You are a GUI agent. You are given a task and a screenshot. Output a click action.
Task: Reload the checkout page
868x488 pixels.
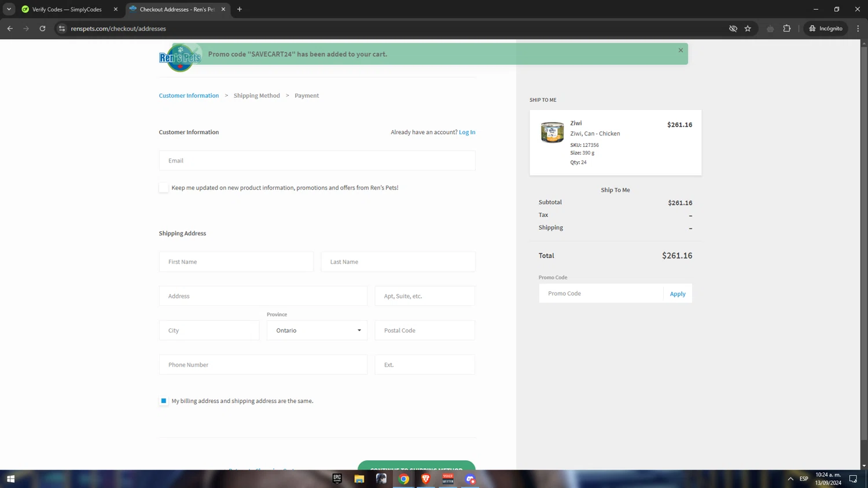[x=42, y=28]
